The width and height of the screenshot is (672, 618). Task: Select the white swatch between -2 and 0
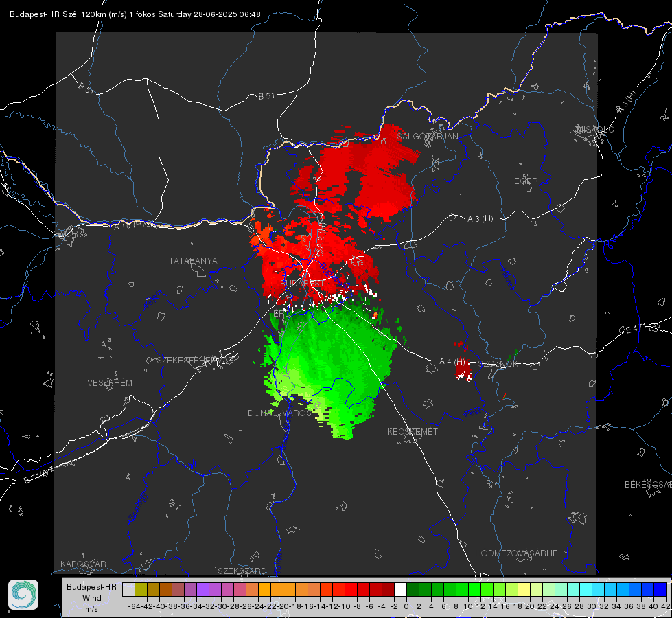pyautogui.click(x=400, y=590)
